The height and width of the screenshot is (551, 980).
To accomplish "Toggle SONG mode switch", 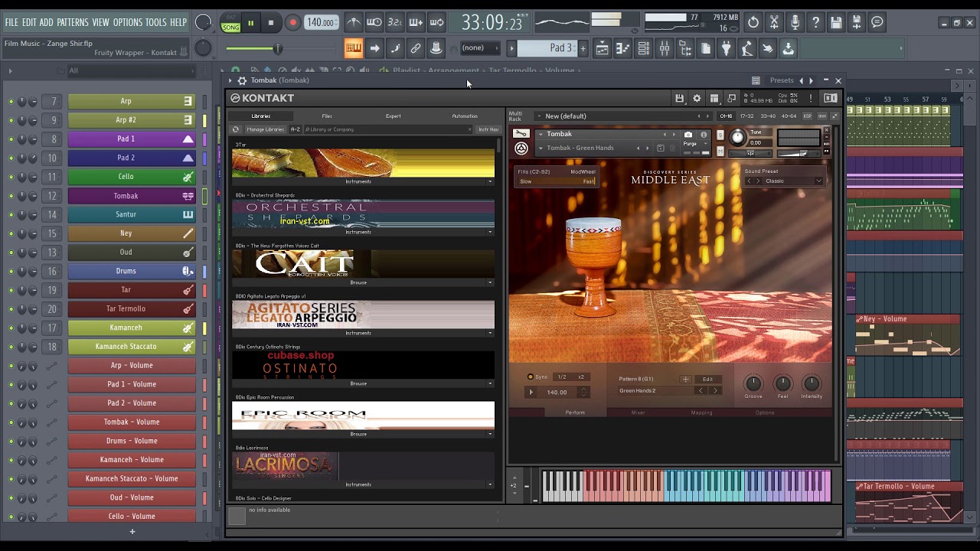I will click(230, 27).
